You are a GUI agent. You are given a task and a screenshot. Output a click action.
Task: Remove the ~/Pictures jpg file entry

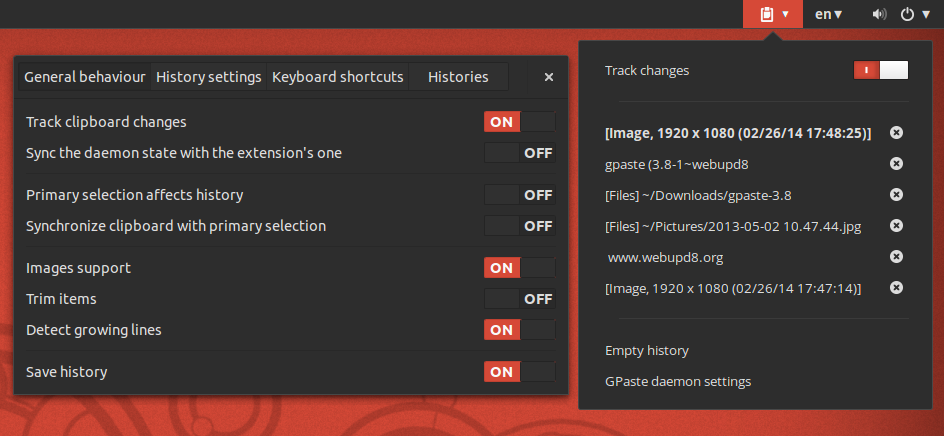pos(896,226)
